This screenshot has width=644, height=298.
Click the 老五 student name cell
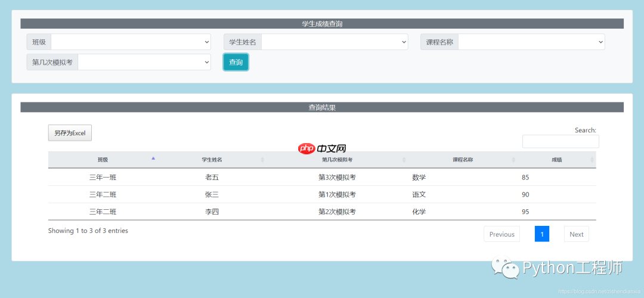pyautogui.click(x=212, y=178)
